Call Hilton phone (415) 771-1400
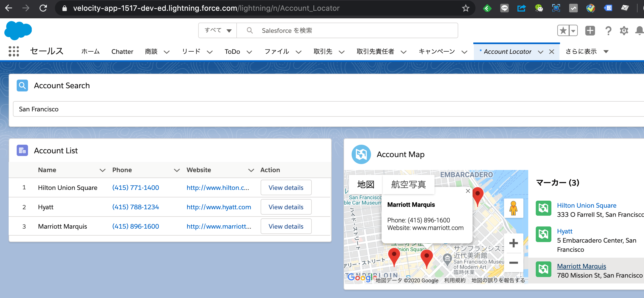644x298 pixels. 136,187
